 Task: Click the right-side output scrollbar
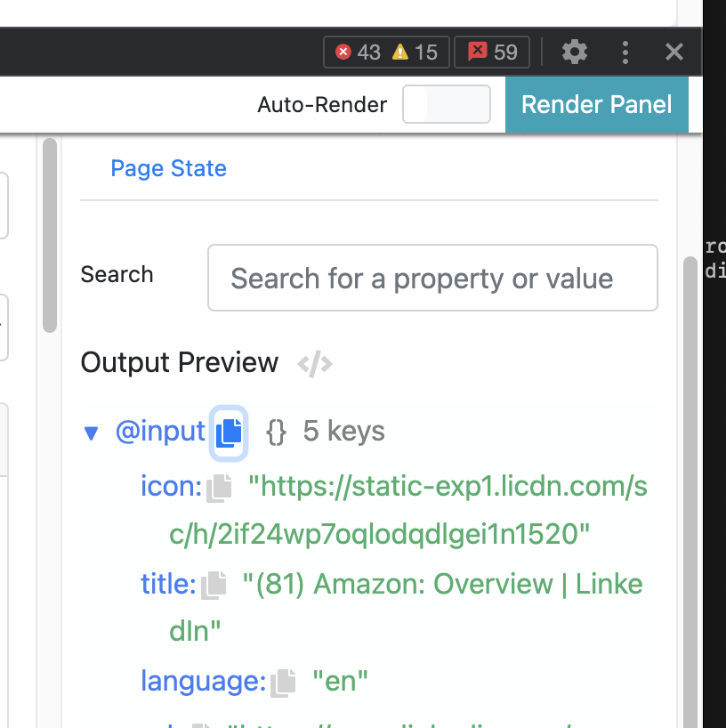tap(690, 492)
